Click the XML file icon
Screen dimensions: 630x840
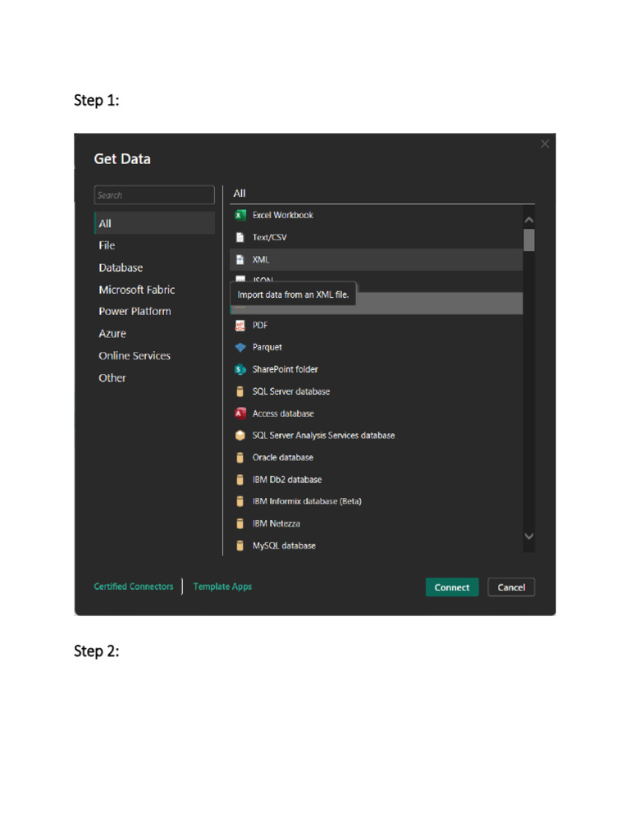(x=240, y=260)
